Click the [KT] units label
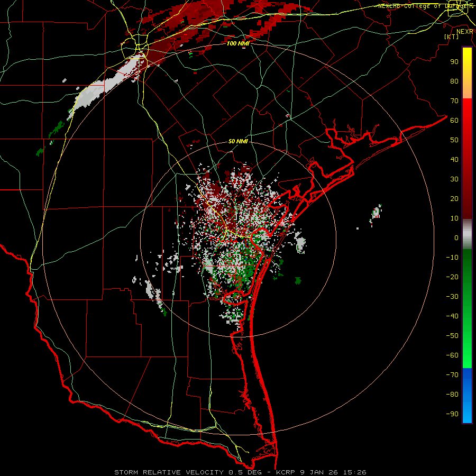Image resolution: width=476 pixels, height=476 pixels. tap(451, 36)
